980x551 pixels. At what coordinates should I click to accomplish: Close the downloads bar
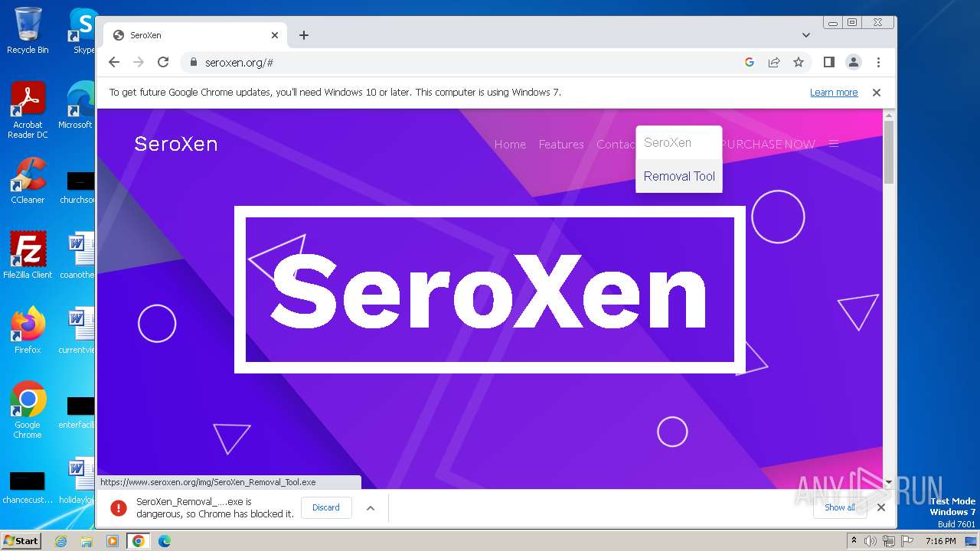(x=881, y=507)
